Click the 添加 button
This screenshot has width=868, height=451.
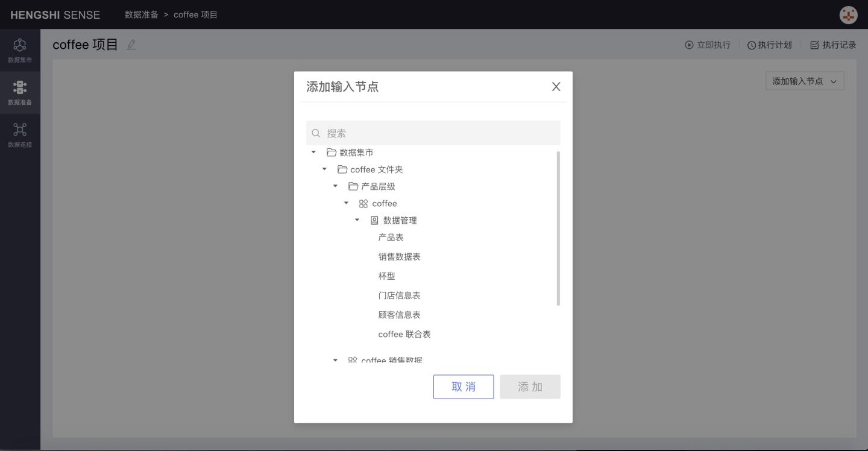click(530, 387)
